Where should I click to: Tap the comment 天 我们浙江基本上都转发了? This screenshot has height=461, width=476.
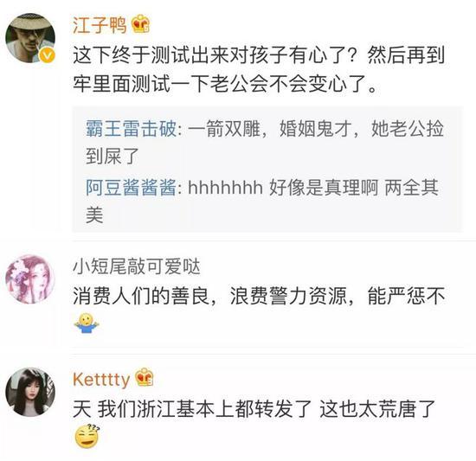click(254, 408)
